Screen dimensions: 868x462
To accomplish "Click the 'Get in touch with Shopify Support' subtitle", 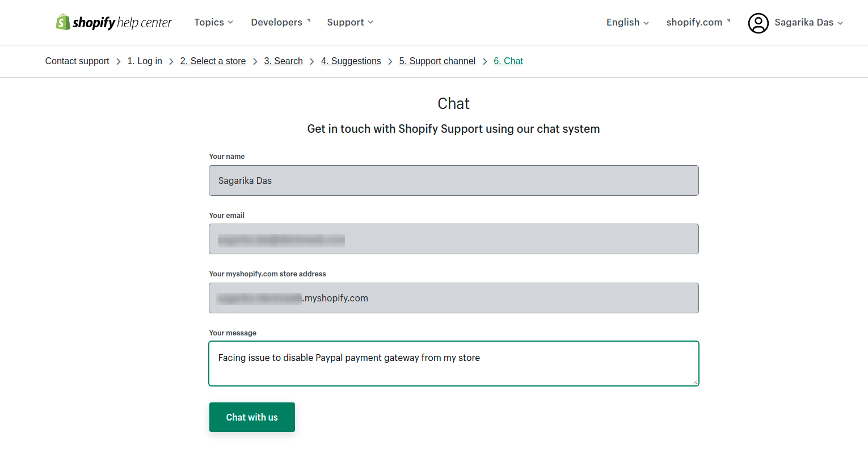I will click(453, 129).
